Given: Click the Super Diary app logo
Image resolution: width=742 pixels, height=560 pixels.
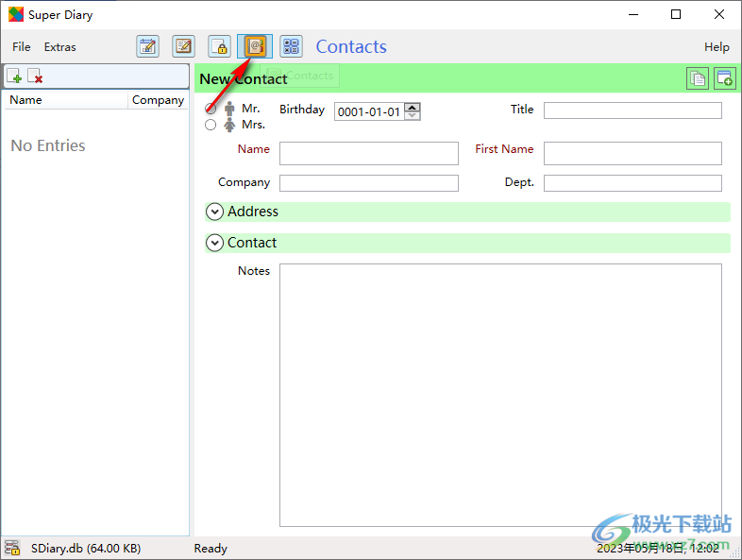Looking at the screenshot, I should pyautogui.click(x=16, y=14).
